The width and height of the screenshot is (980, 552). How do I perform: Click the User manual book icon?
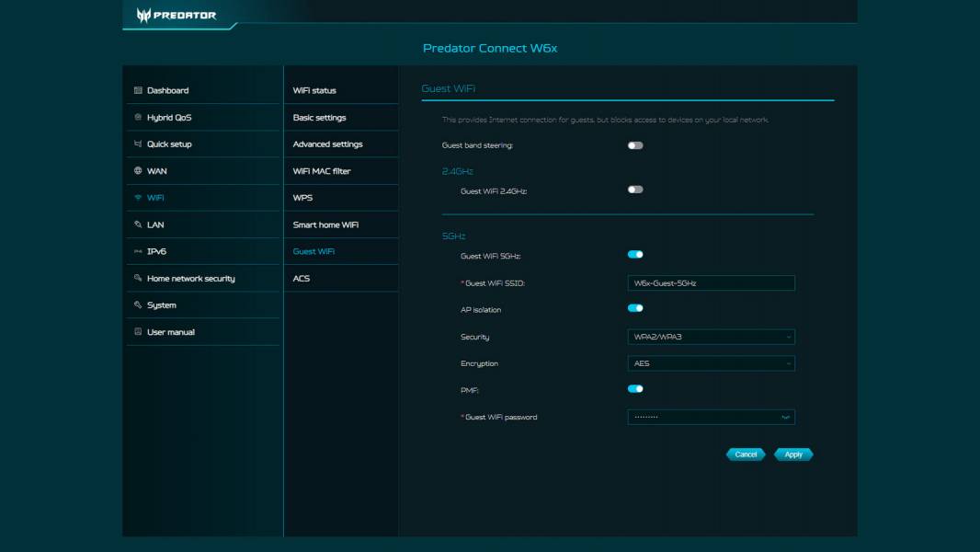click(136, 331)
